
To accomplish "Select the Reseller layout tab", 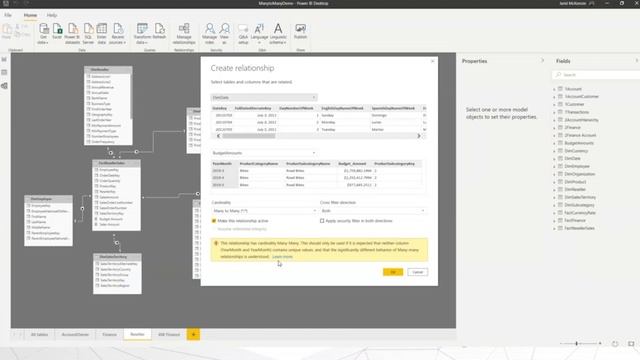I will click(138, 334).
